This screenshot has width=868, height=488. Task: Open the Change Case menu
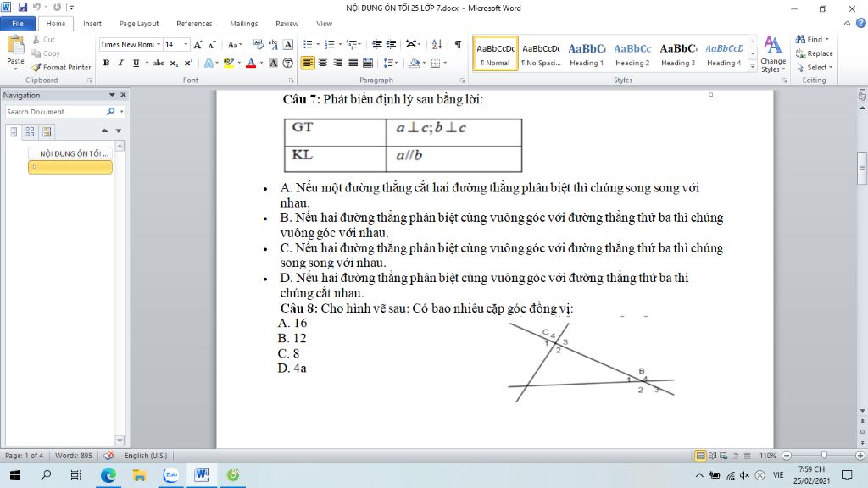click(x=235, y=44)
